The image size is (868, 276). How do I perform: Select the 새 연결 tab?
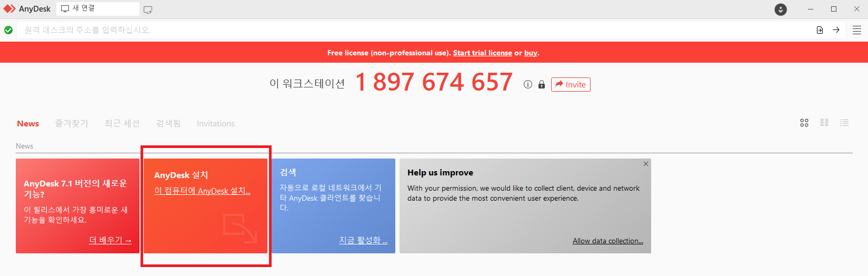click(x=98, y=8)
